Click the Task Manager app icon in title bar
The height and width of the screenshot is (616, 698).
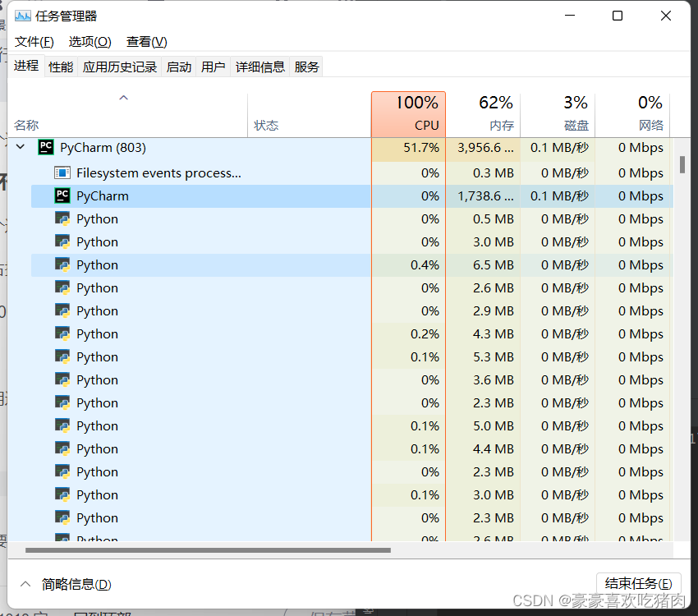tap(23, 16)
